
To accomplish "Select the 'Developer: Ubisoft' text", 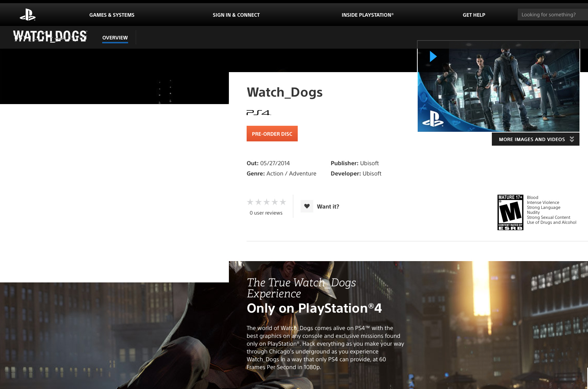I will click(x=356, y=173).
